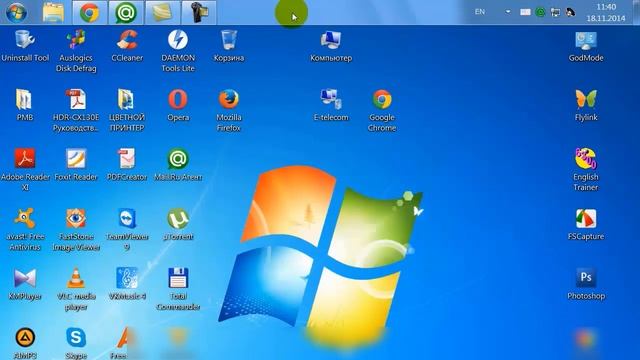Select the Skype desktop icon
Screen dimensions: 640x360
pos(76,343)
